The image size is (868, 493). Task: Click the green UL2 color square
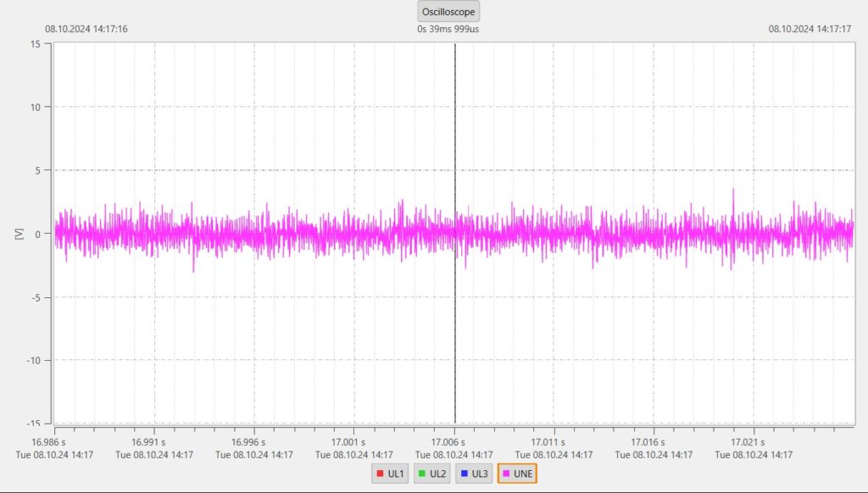[421, 474]
